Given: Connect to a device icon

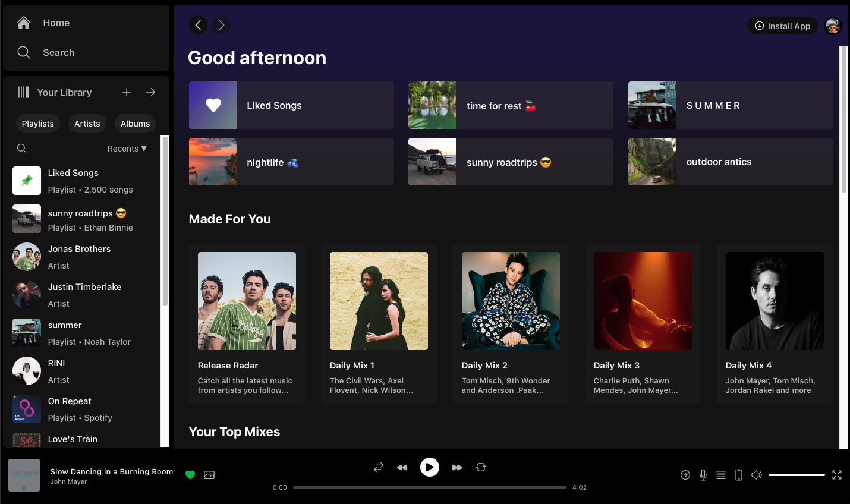Looking at the screenshot, I should (739, 475).
